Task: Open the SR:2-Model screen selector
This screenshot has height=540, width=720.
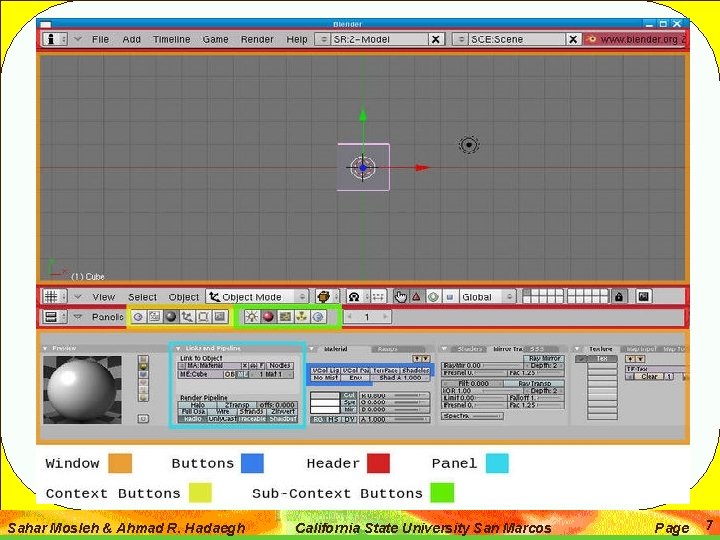Action: click(x=323, y=39)
